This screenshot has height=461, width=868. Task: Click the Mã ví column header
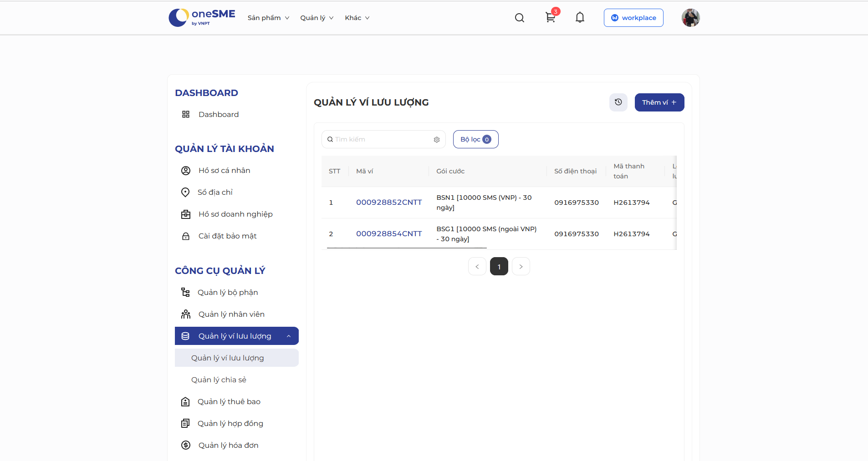(x=389, y=172)
